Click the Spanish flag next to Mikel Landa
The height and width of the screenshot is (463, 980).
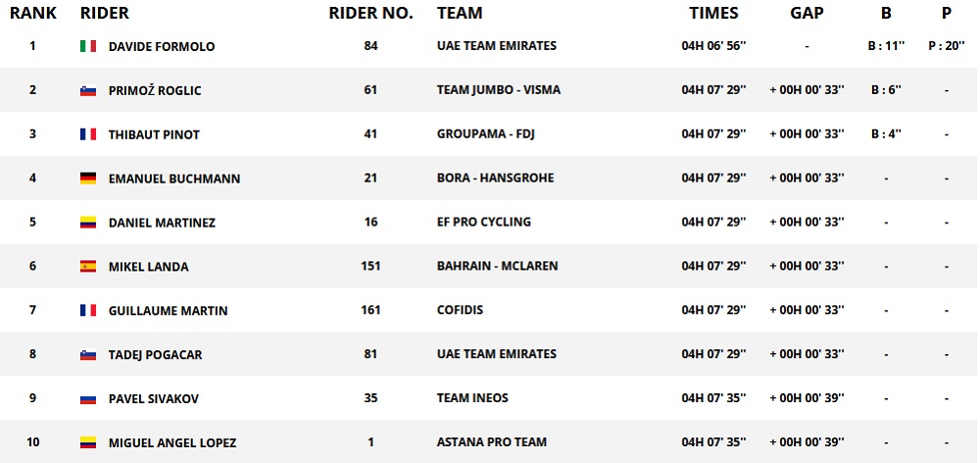tap(87, 267)
